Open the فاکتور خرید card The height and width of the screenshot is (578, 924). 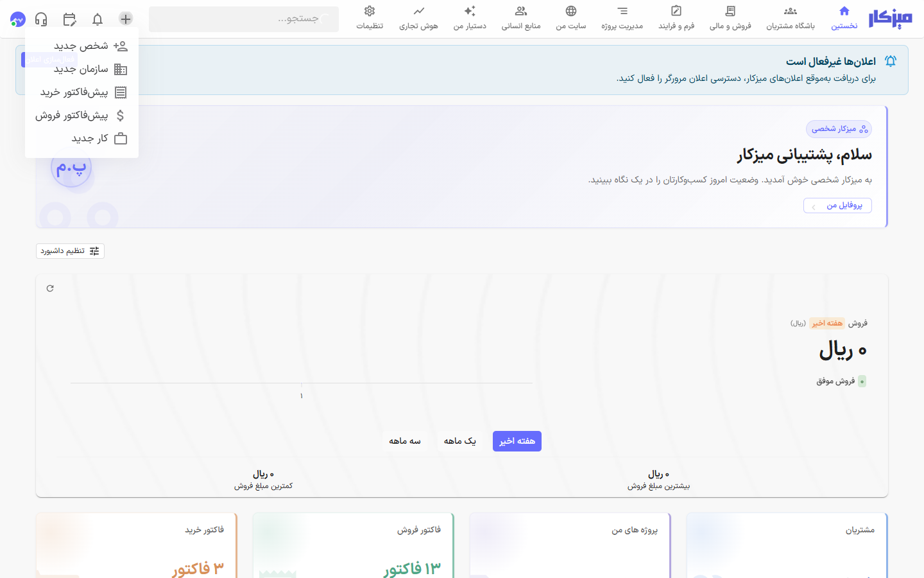[x=137, y=545]
